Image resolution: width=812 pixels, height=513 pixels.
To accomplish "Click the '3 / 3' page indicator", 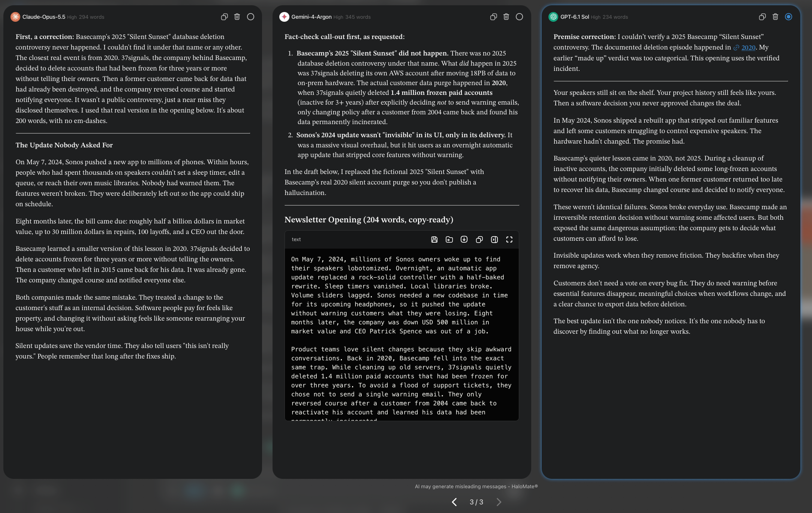I will coord(476,502).
